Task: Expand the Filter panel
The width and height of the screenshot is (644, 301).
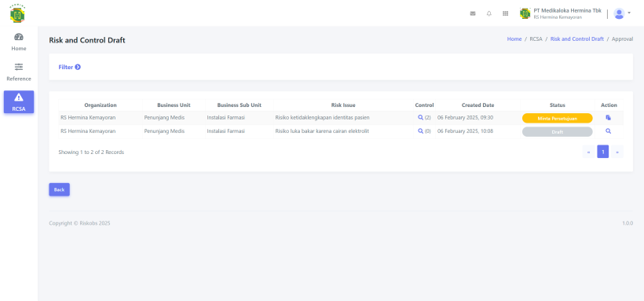Action: pos(69,67)
